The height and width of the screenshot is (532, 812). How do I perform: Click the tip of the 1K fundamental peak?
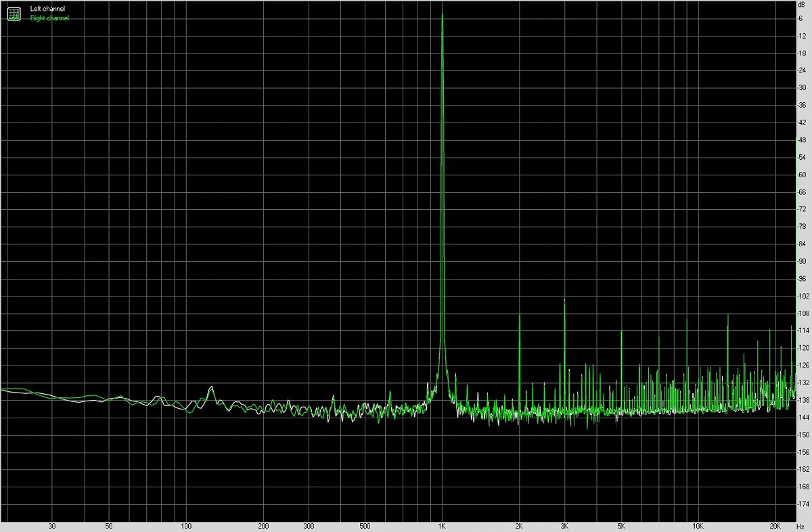[x=442, y=14]
